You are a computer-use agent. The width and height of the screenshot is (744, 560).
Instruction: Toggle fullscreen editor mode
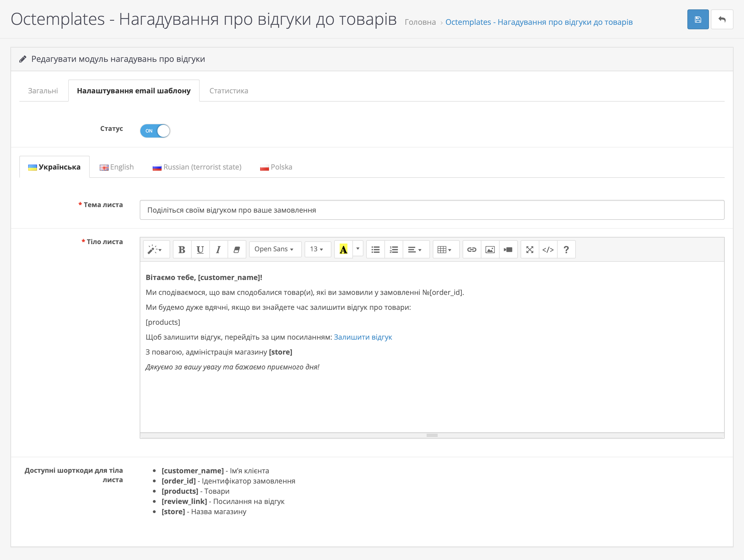[530, 250]
